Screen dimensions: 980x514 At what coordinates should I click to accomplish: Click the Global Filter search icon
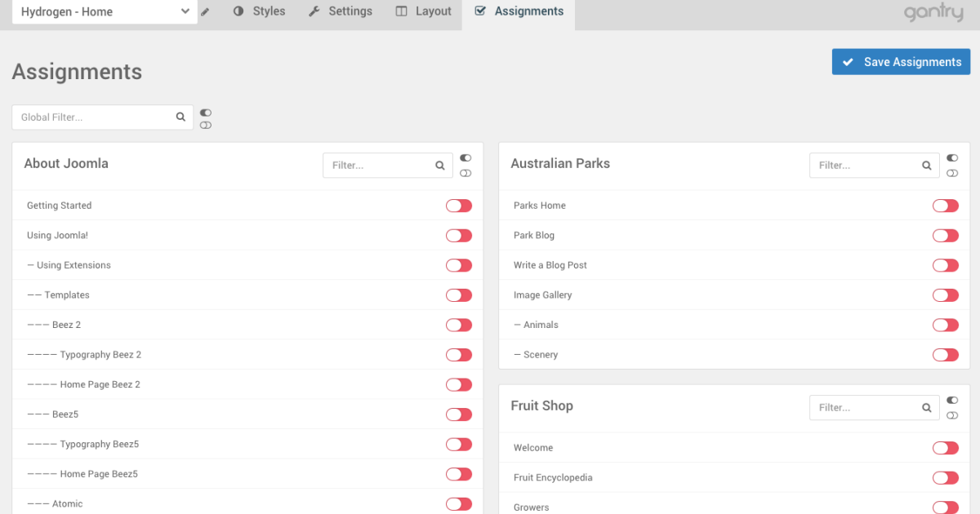pyautogui.click(x=180, y=117)
